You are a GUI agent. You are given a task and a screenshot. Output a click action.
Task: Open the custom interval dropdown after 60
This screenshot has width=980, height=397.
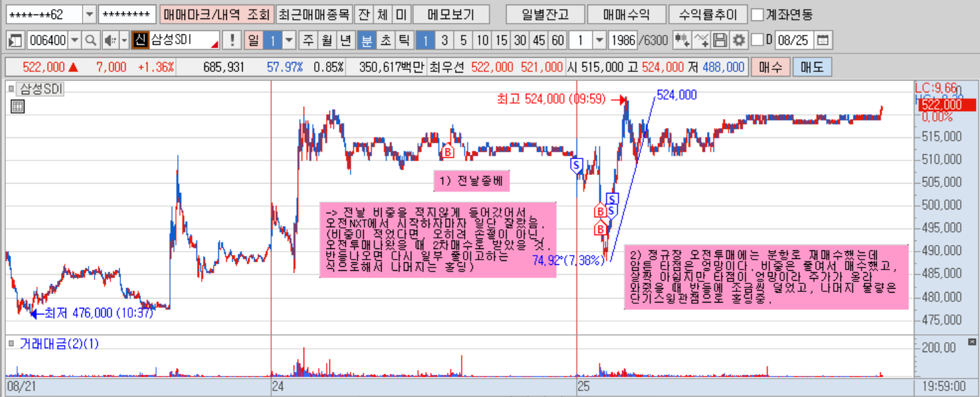[x=599, y=40]
